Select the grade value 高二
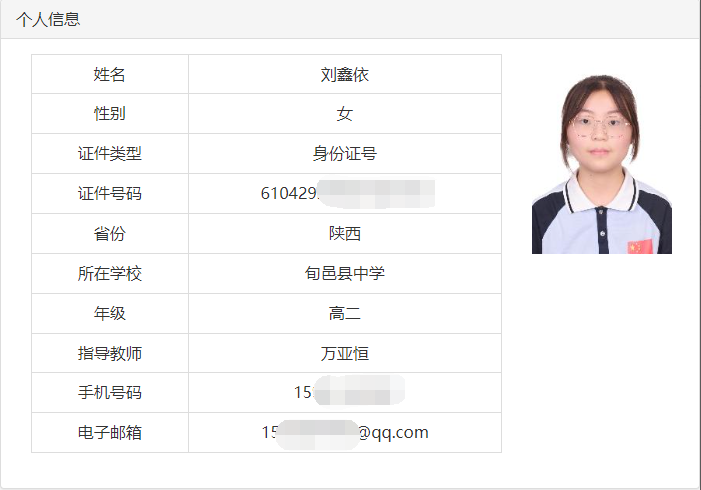The height and width of the screenshot is (490, 701). (x=345, y=313)
